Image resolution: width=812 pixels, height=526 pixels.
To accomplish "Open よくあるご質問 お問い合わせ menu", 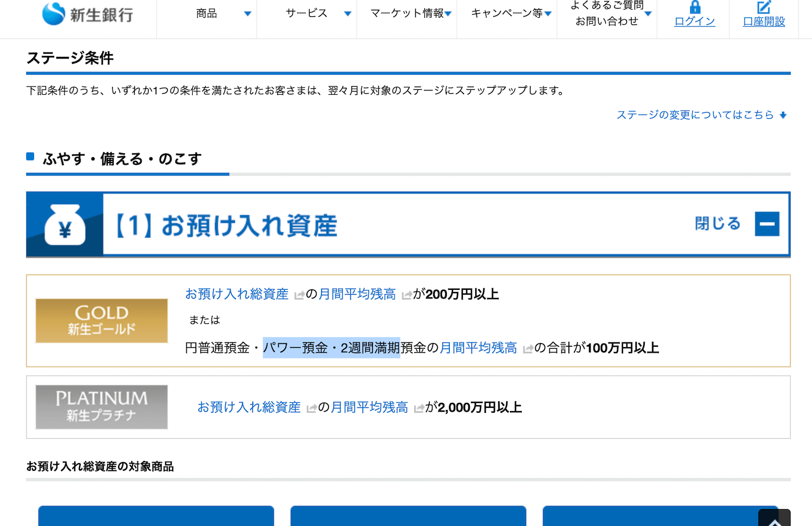I will (607, 14).
